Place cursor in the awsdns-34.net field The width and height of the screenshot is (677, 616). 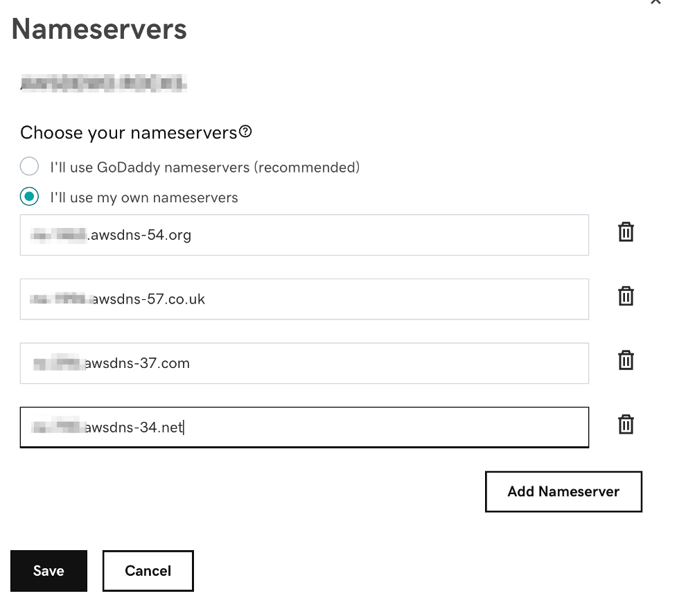click(x=305, y=428)
